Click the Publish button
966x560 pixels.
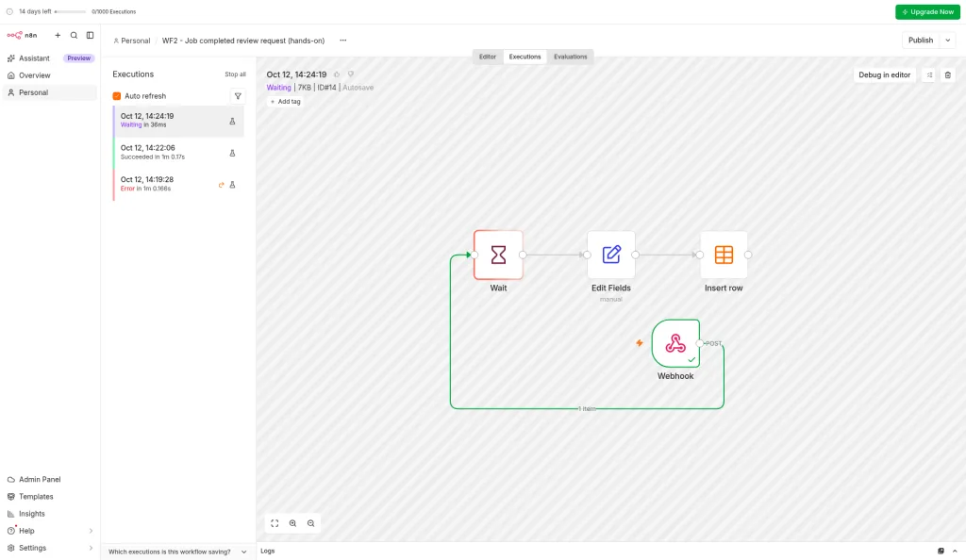[921, 40]
